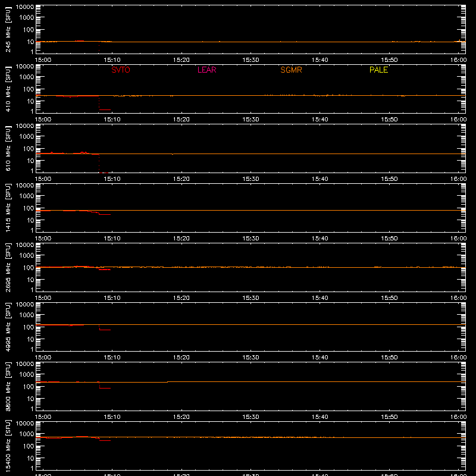Image resolution: width=476 pixels, height=476 pixels.
Task: Click the 100 y-axis label of 2695 MHz plot
Action: click(x=29, y=268)
